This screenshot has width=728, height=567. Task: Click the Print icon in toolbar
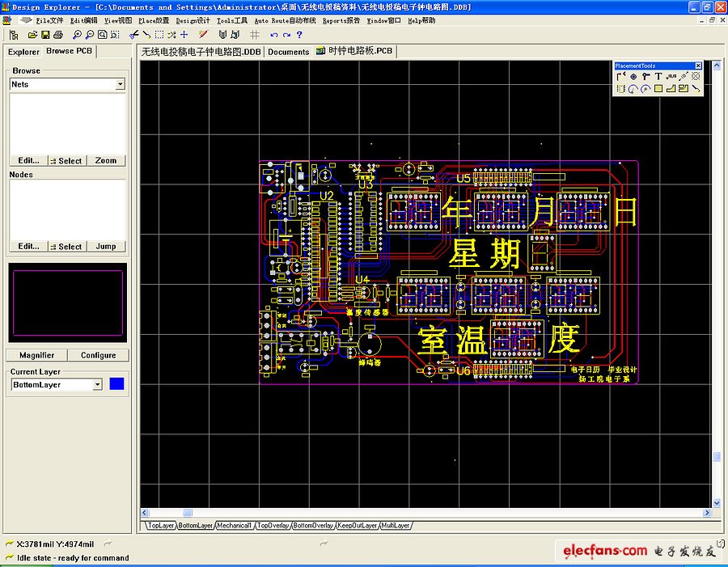point(59,35)
